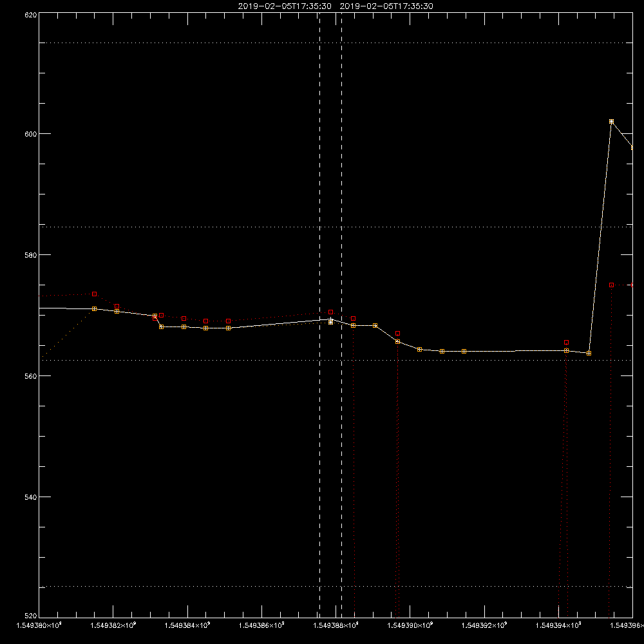Select the leftmost red square marker near 573
The width and height of the screenshot is (644, 644).
pos(95,294)
